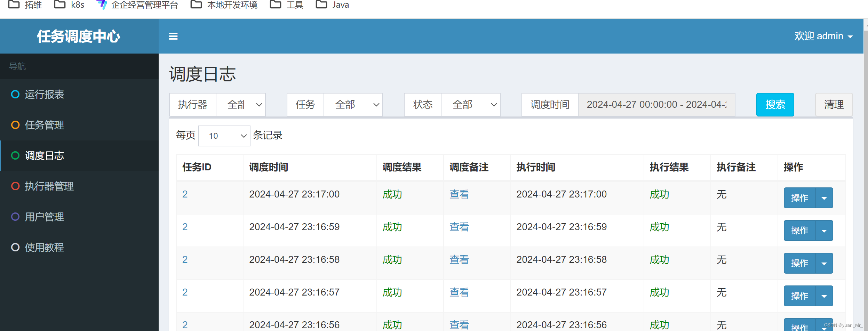Expand the 状态 filter dropdown
Image resolution: width=868 pixels, height=331 pixels.
(470, 105)
